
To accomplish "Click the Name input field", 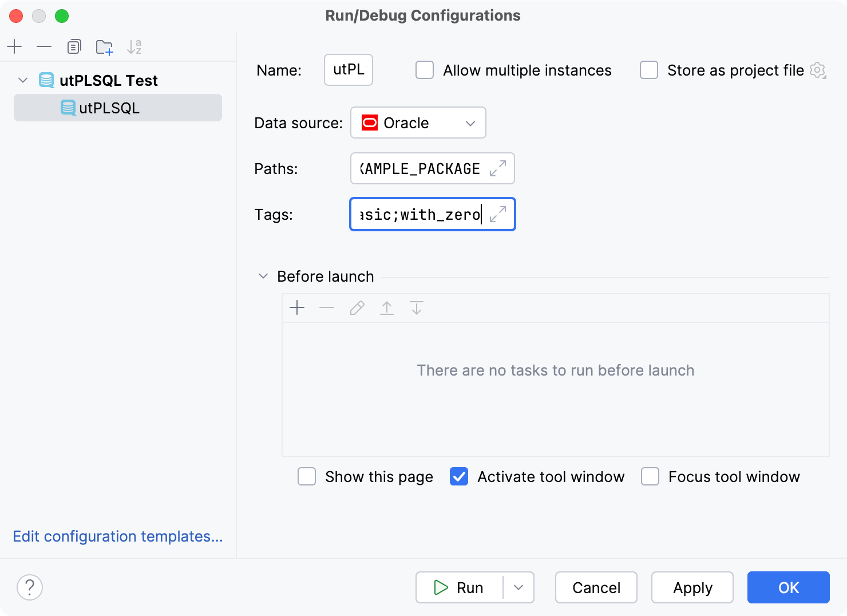I will click(x=348, y=70).
